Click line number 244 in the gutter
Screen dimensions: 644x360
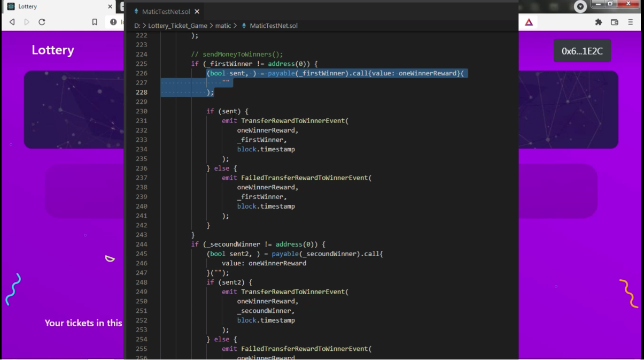pos(141,244)
